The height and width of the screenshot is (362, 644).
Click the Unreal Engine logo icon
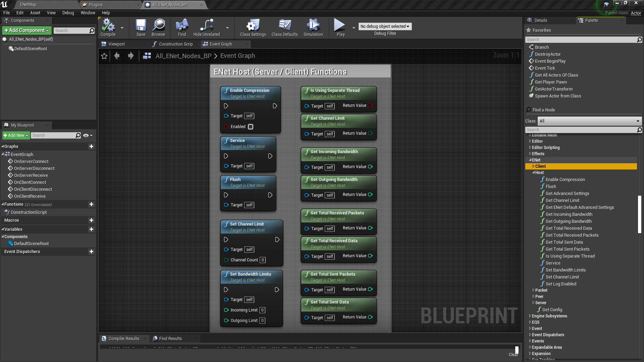tap(5, 5)
